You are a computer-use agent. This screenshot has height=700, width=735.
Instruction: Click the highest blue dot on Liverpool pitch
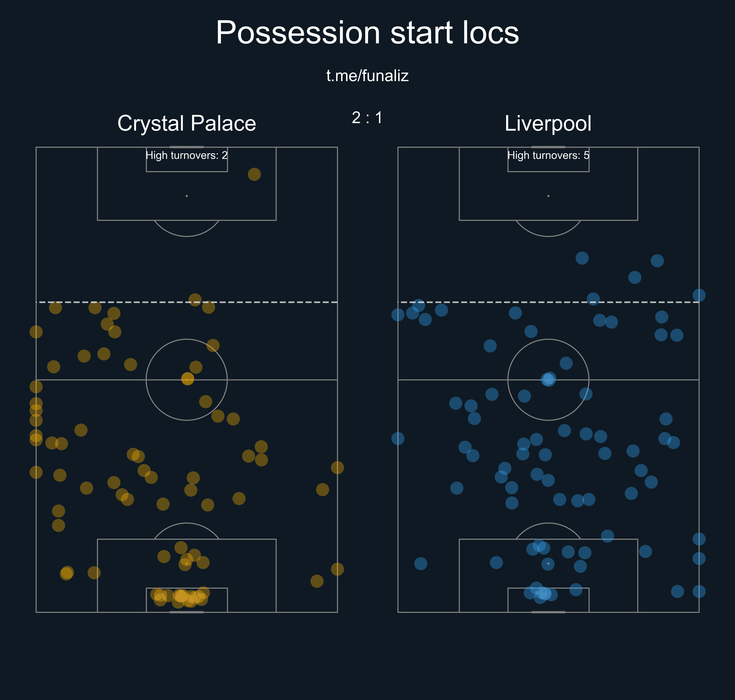pos(582,258)
